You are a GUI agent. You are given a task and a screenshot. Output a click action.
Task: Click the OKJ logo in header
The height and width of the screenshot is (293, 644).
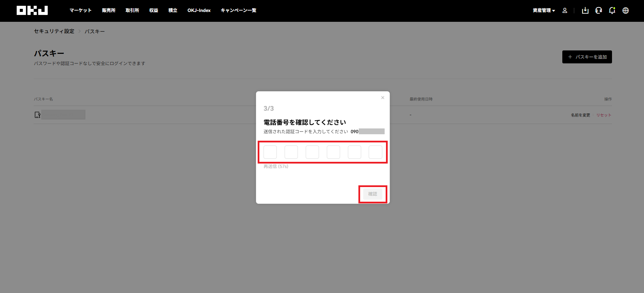[x=32, y=11]
